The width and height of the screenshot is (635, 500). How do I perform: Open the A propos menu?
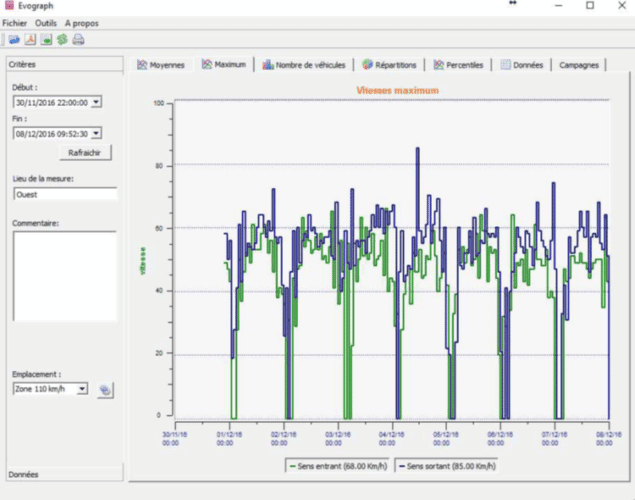[81, 22]
